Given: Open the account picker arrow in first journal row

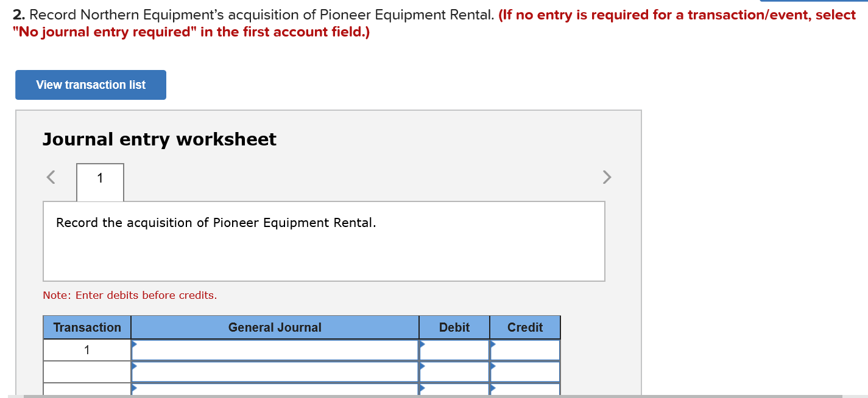Looking at the screenshot, I should (133, 346).
